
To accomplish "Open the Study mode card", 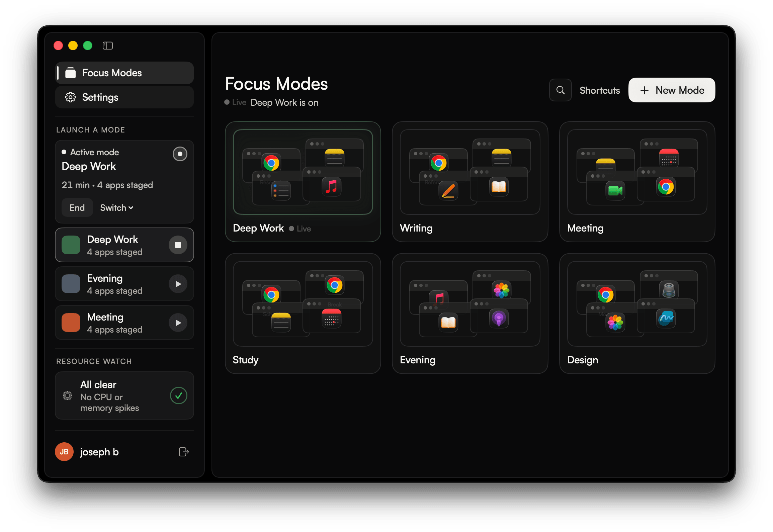I will [303, 314].
